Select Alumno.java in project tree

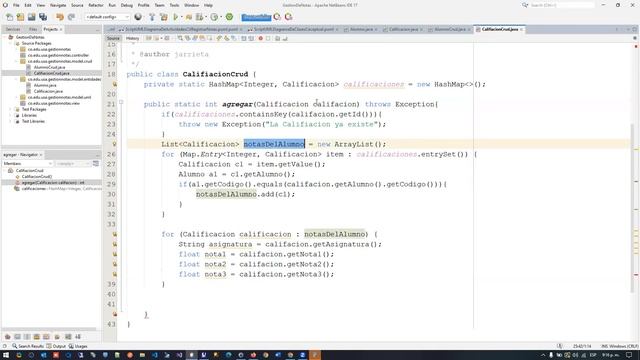tap(45, 85)
